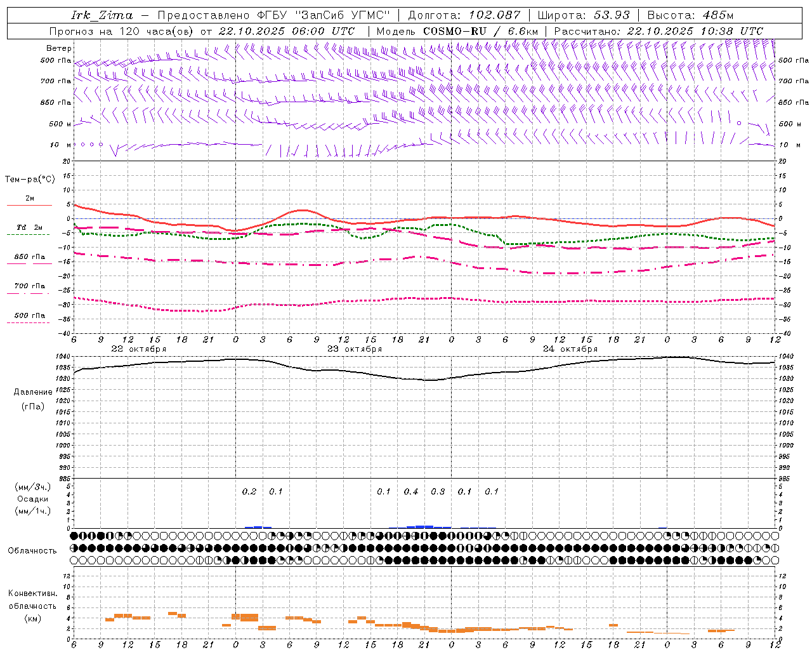Click the Td 2м legend label

(x=30, y=227)
